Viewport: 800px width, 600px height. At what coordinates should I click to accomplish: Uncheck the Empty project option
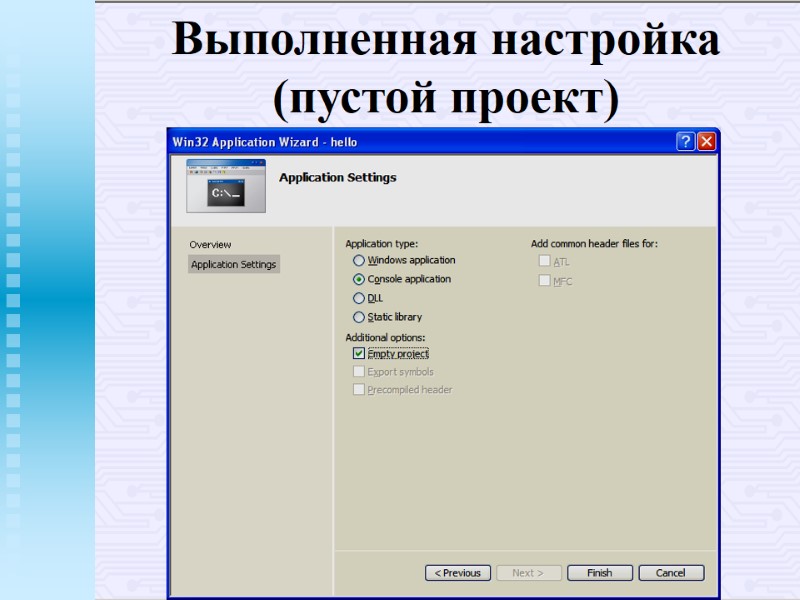[x=359, y=353]
